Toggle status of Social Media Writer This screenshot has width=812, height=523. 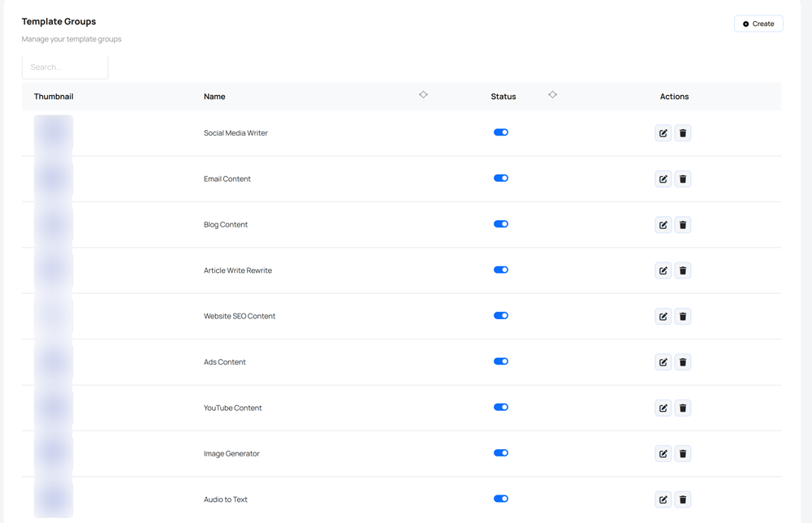[501, 132]
